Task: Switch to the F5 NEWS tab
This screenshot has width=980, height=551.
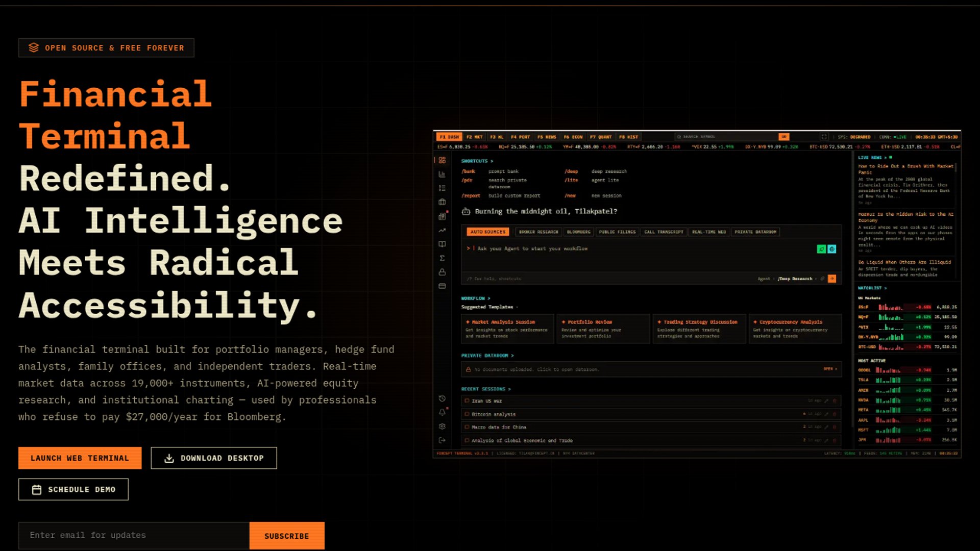Action: click(x=547, y=137)
